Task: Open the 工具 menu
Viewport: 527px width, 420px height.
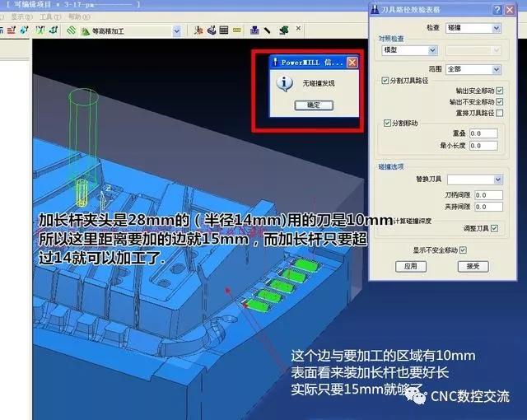Action: tap(50, 16)
